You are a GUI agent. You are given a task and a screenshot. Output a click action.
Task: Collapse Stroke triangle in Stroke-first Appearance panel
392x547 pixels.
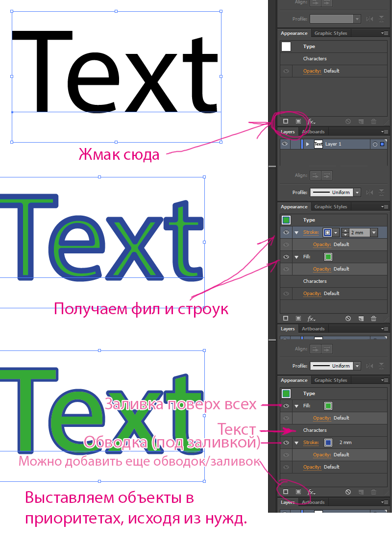pyautogui.click(x=296, y=233)
